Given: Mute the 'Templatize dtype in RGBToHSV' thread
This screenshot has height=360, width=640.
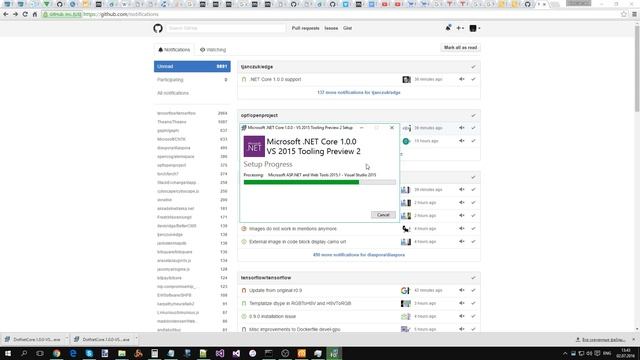Looking at the screenshot, I should point(462,303).
